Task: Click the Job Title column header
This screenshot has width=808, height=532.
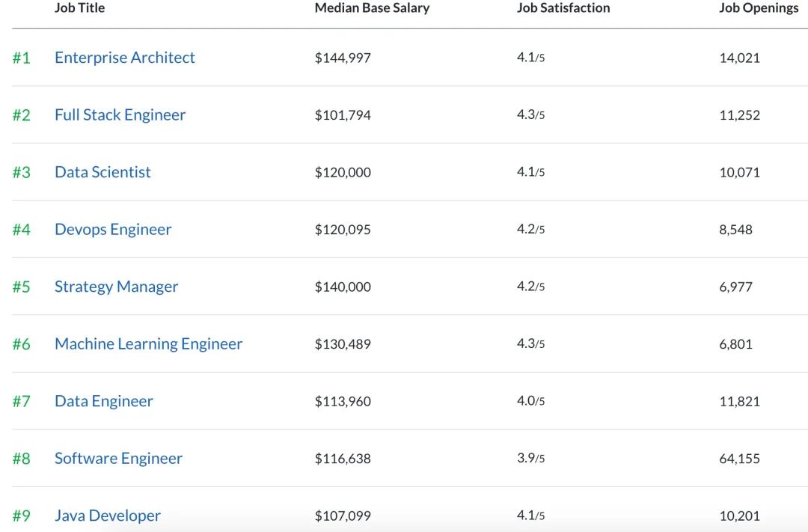Action: point(79,8)
